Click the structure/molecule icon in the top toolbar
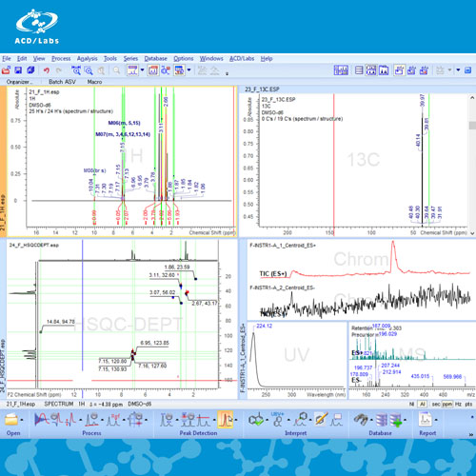The image size is (476, 476). coord(166,70)
